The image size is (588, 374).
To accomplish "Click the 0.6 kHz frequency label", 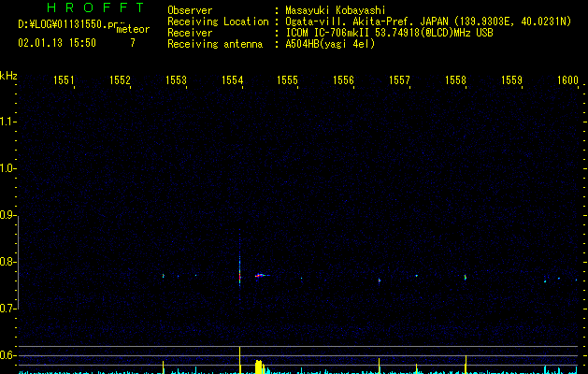I will [x=7, y=355].
